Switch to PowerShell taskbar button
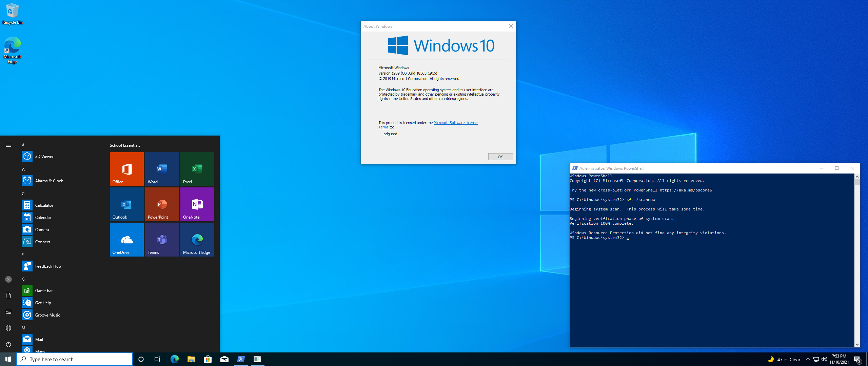This screenshot has height=366, width=868. tap(241, 359)
